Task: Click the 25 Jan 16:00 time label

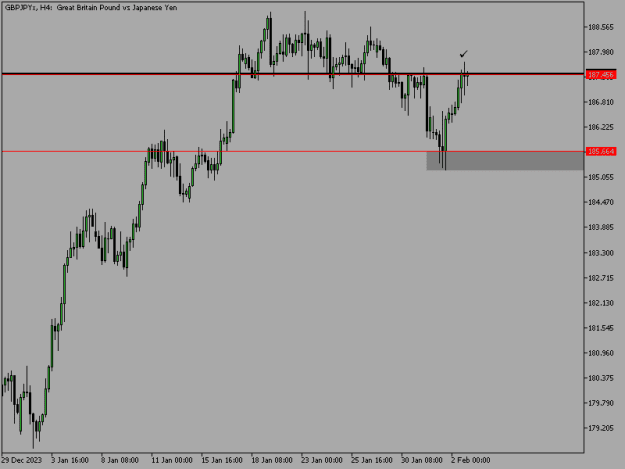Action: tap(371, 460)
